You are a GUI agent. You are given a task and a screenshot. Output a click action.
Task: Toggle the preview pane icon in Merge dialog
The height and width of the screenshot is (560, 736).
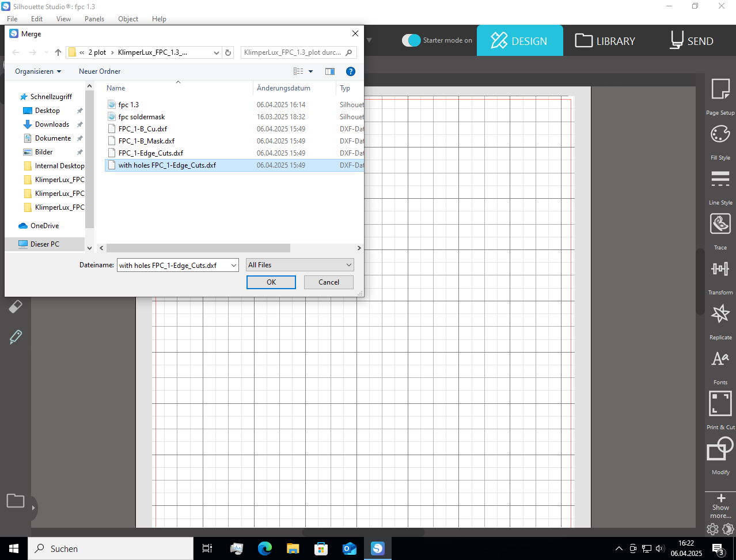pyautogui.click(x=330, y=71)
